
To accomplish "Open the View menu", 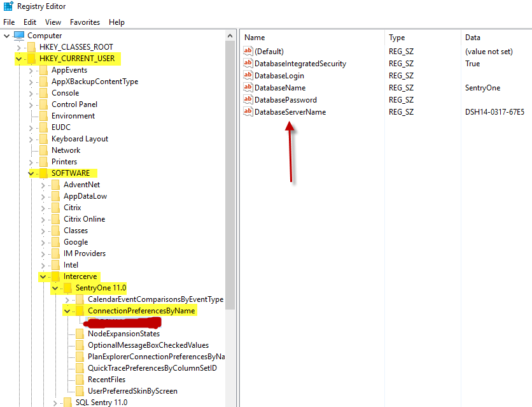I will point(53,22).
